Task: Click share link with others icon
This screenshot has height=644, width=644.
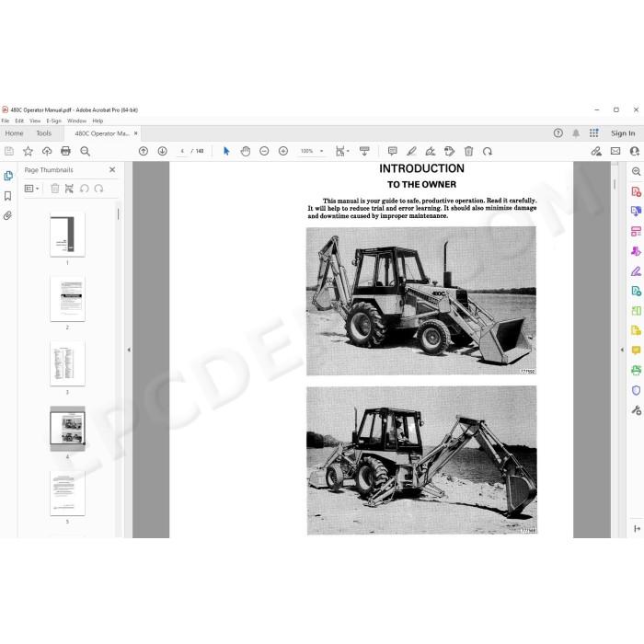Action: [x=596, y=151]
